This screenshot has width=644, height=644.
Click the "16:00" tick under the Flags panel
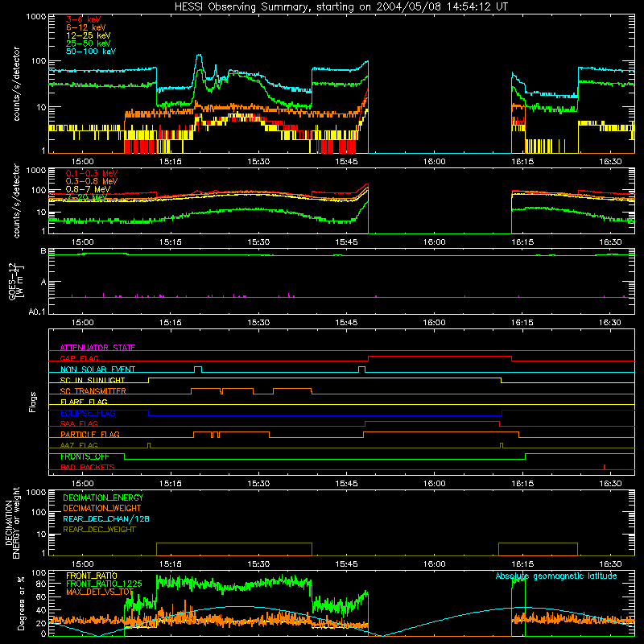[434, 484]
